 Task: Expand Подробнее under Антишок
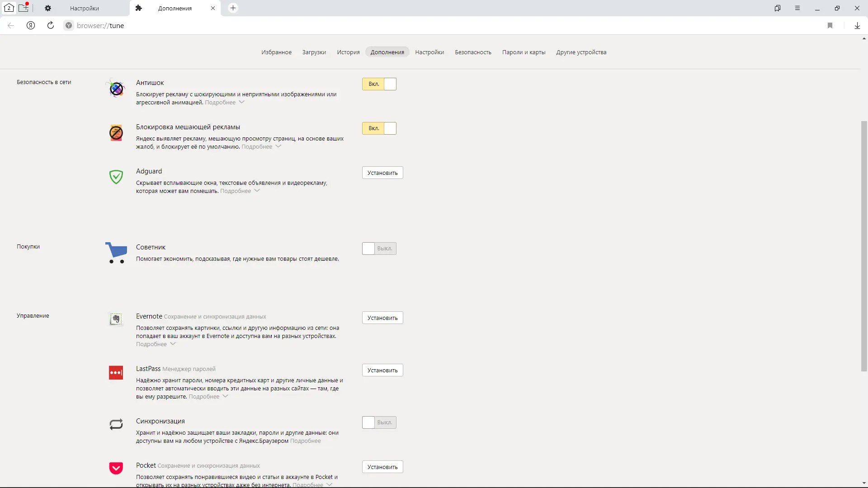pos(225,103)
